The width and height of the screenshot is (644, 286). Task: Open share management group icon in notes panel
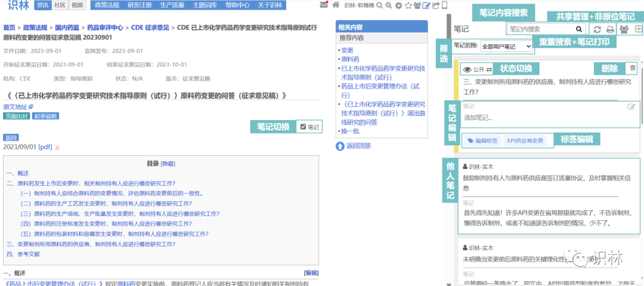click(624, 29)
